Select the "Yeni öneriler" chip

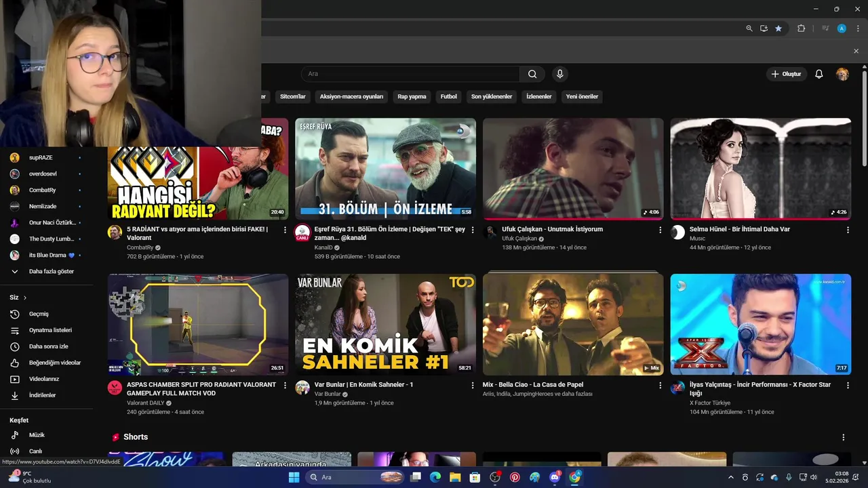(582, 96)
